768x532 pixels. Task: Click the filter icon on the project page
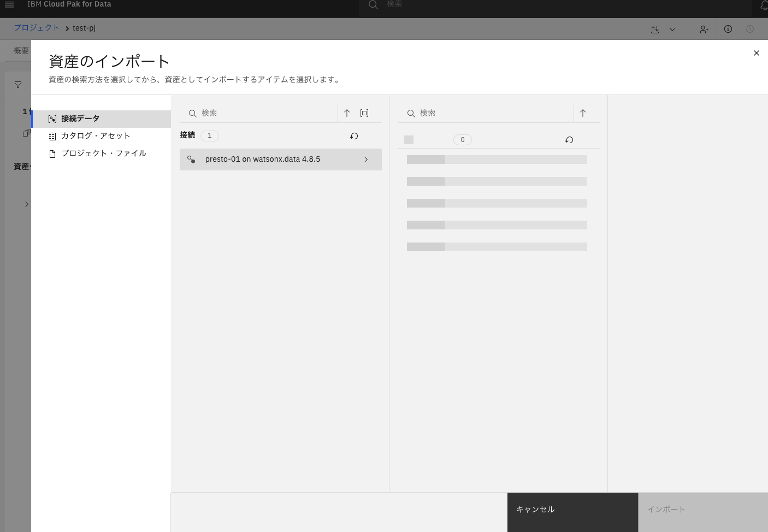(18, 84)
